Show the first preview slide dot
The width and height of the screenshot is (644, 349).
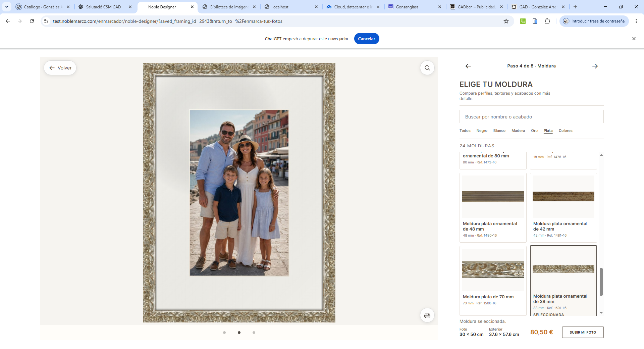224,333
